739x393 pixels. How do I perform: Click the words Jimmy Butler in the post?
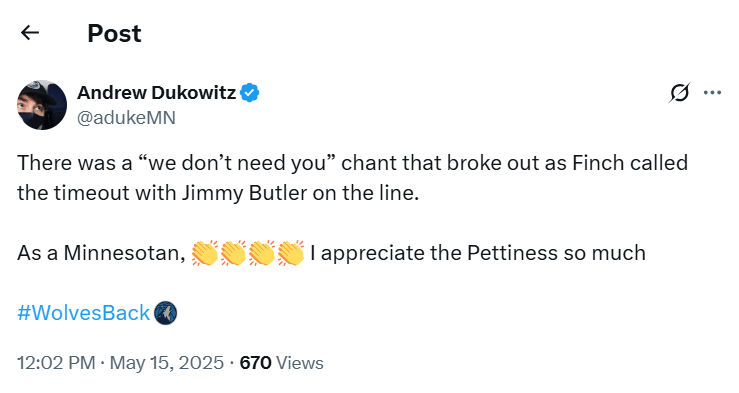[x=244, y=193]
